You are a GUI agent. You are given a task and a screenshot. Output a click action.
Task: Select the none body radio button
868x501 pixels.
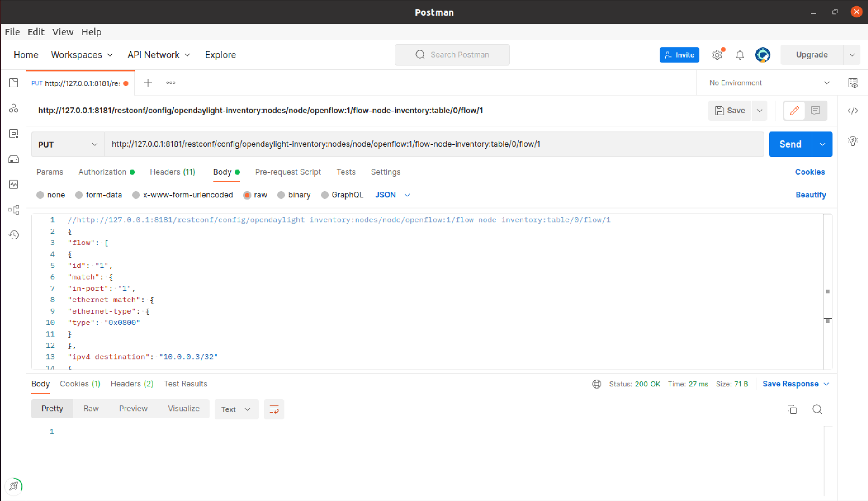click(x=40, y=195)
